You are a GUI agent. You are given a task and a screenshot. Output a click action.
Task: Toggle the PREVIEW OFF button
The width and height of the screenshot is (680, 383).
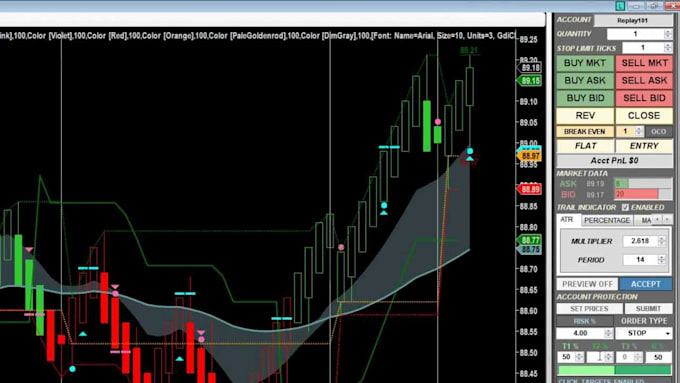point(587,284)
